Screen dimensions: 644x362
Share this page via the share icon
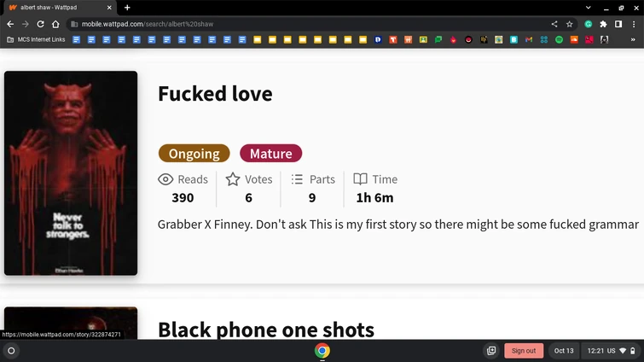(x=554, y=24)
